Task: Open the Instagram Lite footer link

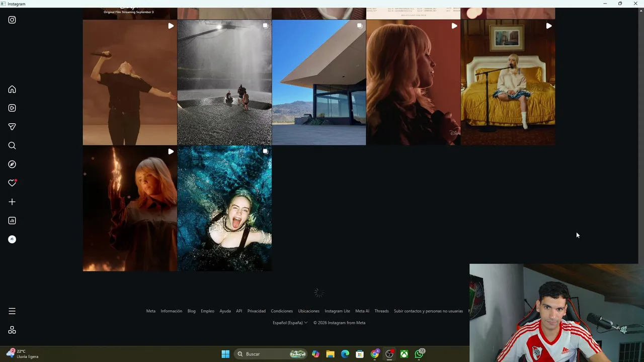Action: (x=337, y=311)
